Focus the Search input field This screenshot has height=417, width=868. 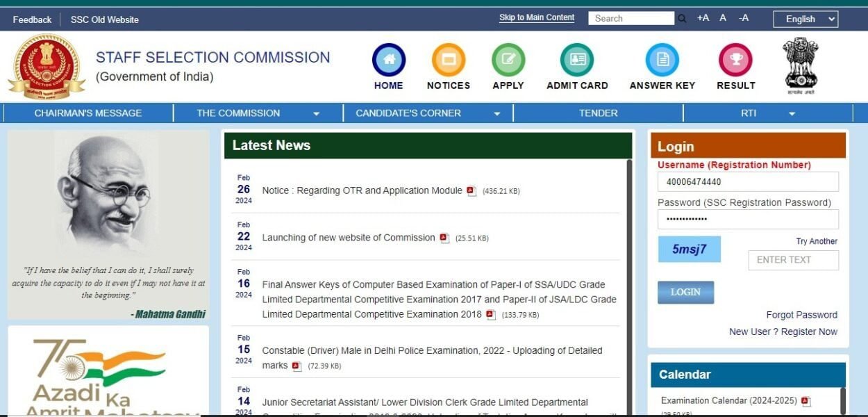(x=631, y=19)
